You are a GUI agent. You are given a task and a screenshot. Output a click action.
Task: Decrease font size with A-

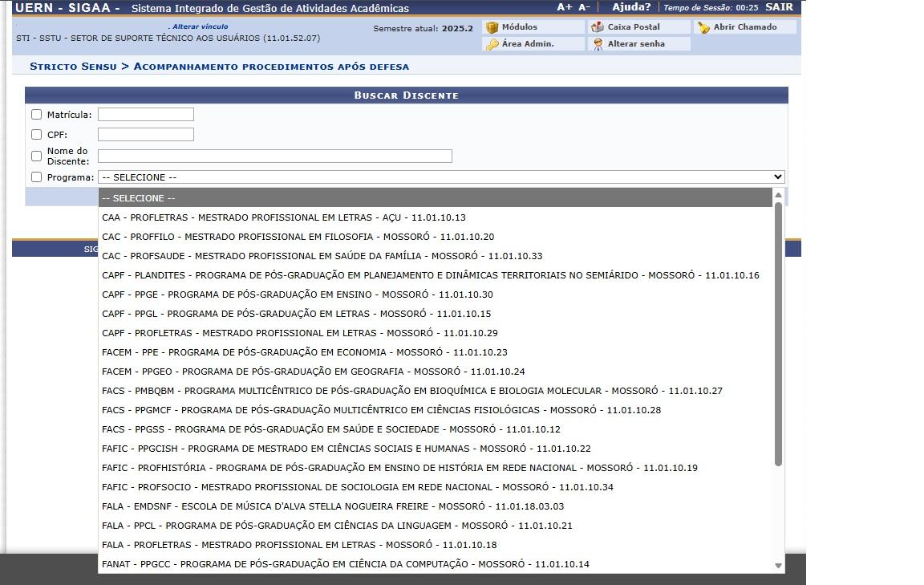pyautogui.click(x=585, y=7)
